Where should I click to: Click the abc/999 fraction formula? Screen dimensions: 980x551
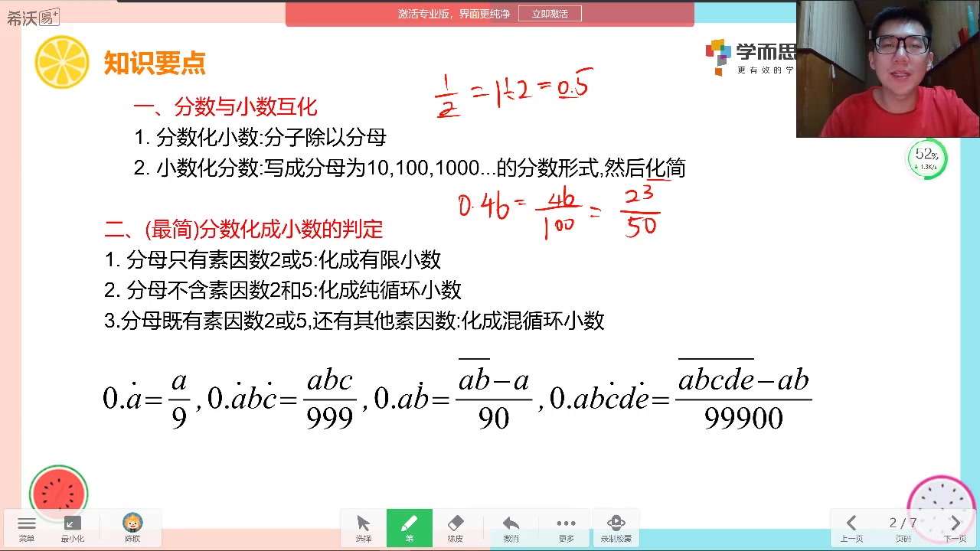[x=330, y=399]
